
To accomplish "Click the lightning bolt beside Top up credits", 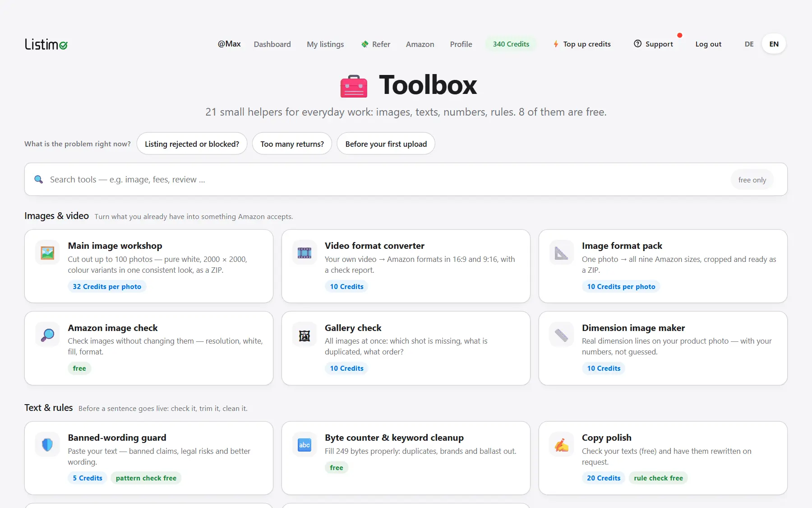I will tap(556, 44).
